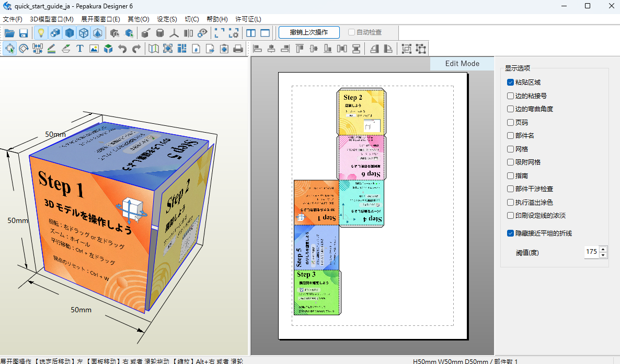Open the 设定(S) menu

pos(167,19)
